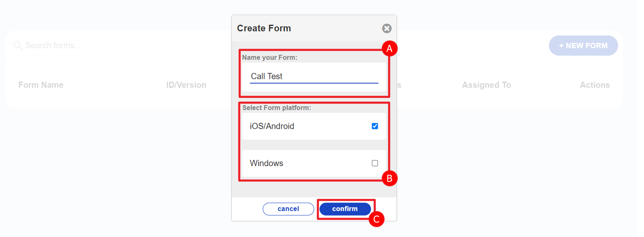Click the Assigned To column header
The width and height of the screenshot is (644, 237).
486,85
